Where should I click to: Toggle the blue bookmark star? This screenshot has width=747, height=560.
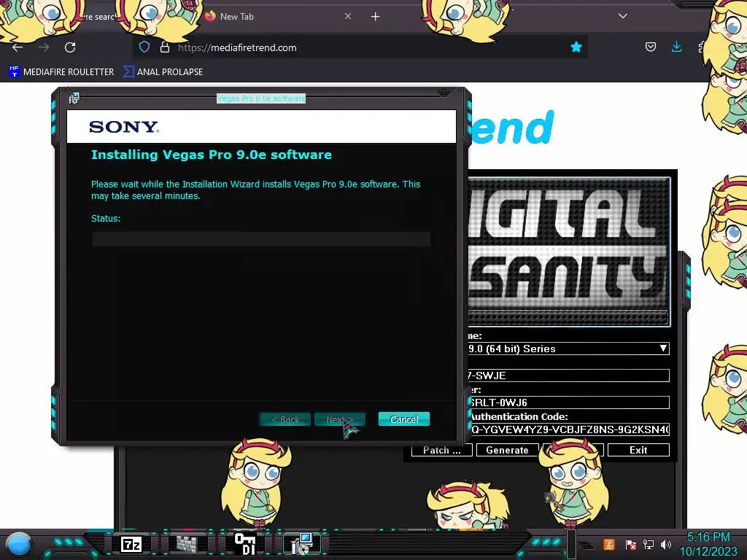tap(576, 47)
